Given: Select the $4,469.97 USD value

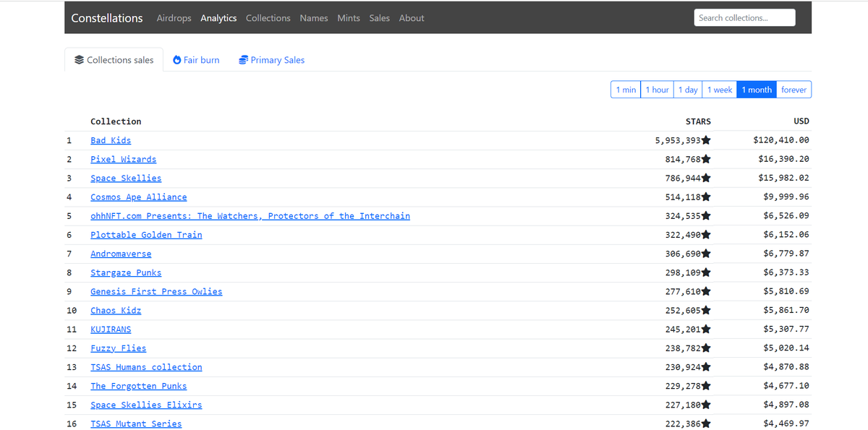Looking at the screenshot, I should (x=786, y=423).
